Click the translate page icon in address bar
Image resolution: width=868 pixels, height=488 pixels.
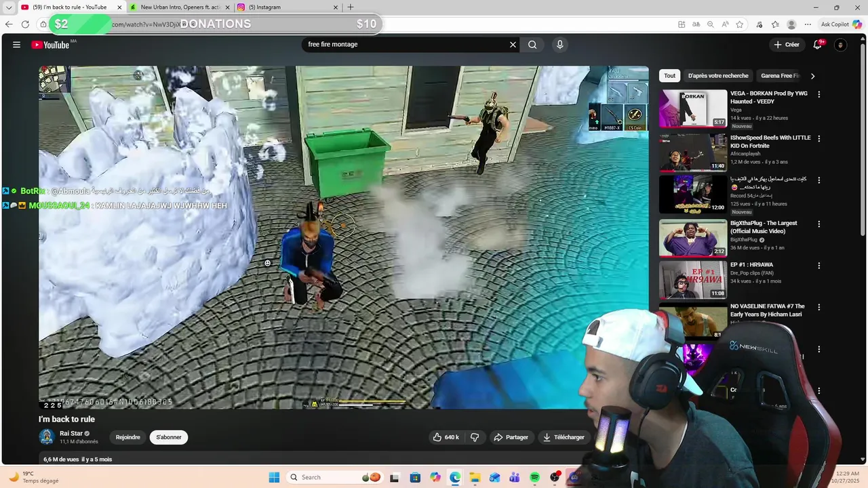click(696, 24)
